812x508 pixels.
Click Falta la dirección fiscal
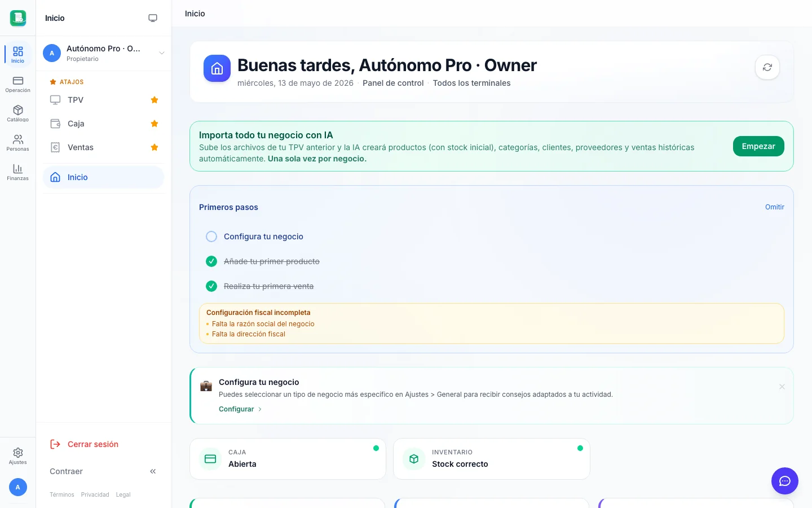tap(249, 334)
